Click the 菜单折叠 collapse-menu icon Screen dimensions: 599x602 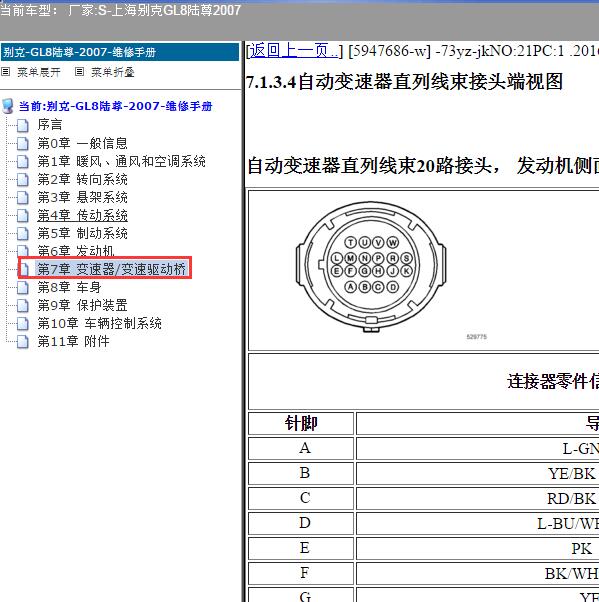pyautogui.click(x=79, y=72)
